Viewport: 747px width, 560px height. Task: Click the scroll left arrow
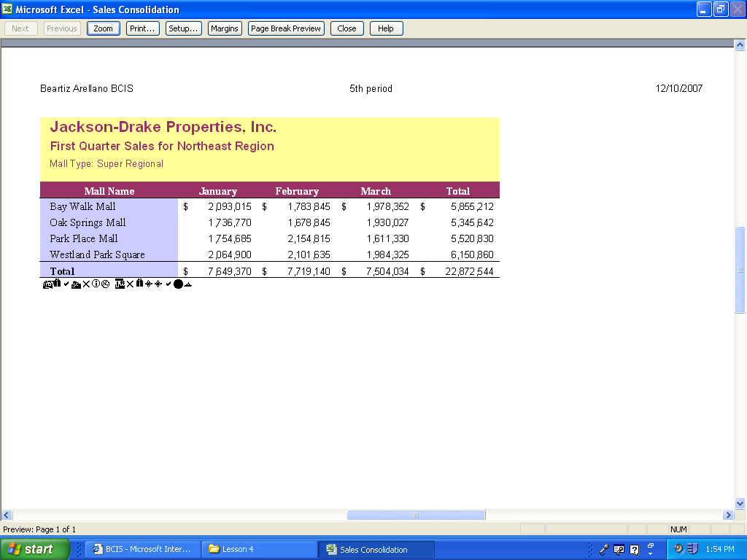click(7, 515)
